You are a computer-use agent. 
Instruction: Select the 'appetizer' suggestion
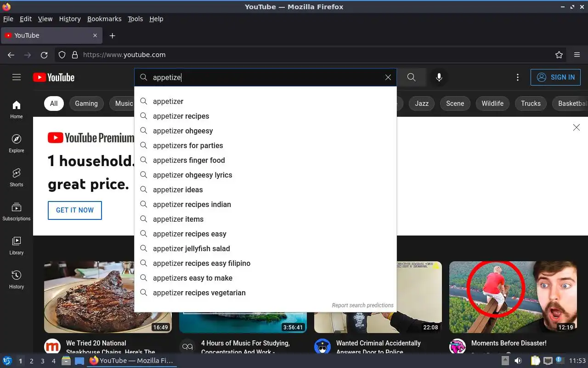pyautogui.click(x=266, y=101)
